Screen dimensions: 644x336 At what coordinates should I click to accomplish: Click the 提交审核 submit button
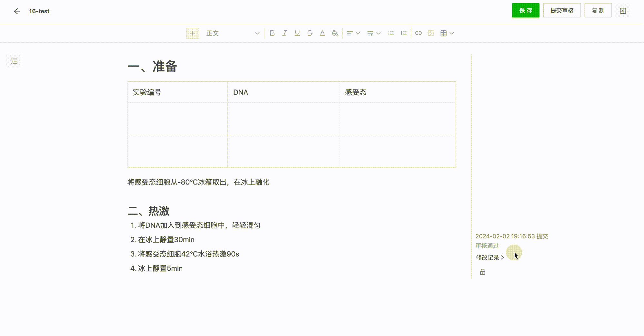(562, 11)
